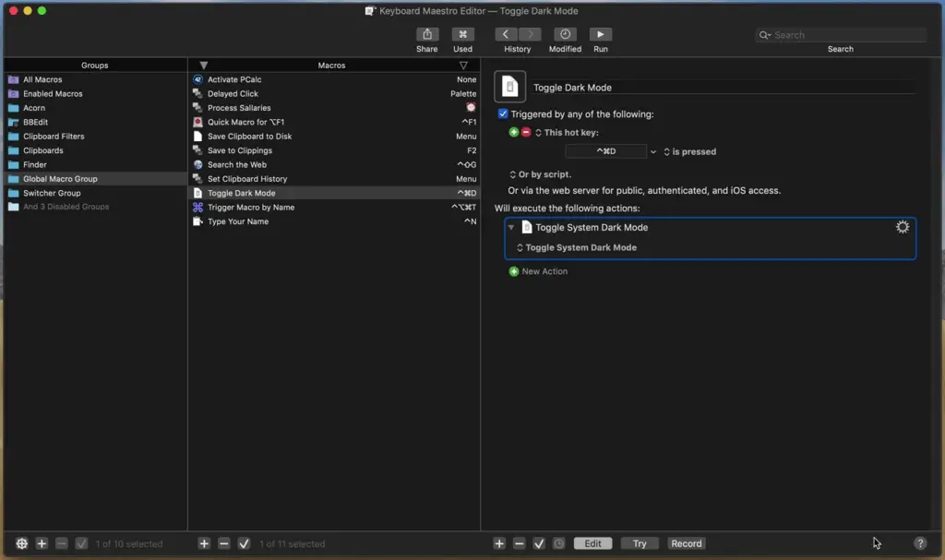Open the Used macros toolbar icon
The width and height of the screenshot is (945, 560).
point(462,34)
